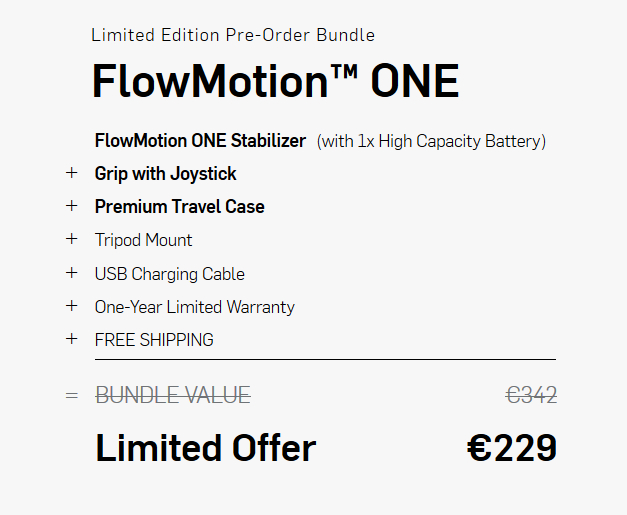This screenshot has height=515, width=627.
Task: Click the One-Year Limited Warranty label
Action: point(195,307)
